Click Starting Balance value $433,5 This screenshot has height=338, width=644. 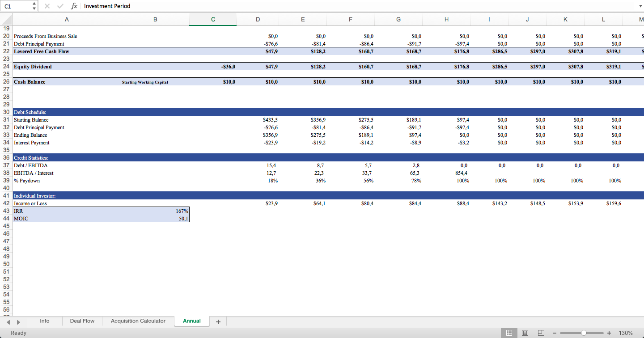(270, 120)
